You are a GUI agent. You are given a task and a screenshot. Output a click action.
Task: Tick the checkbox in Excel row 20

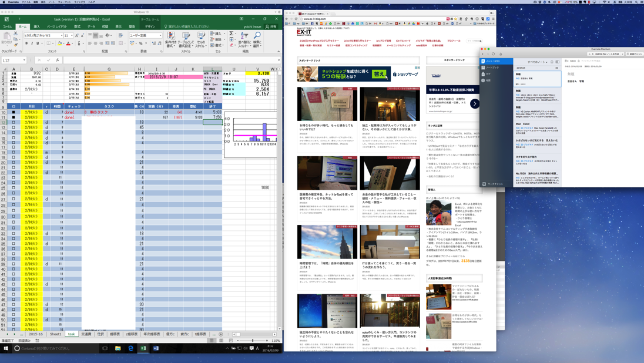click(14, 162)
